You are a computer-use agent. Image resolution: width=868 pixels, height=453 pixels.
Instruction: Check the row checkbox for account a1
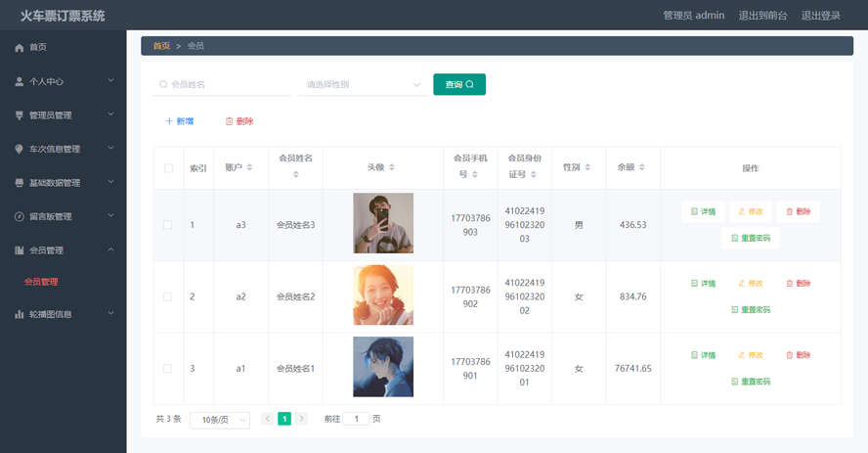[167, 369]
